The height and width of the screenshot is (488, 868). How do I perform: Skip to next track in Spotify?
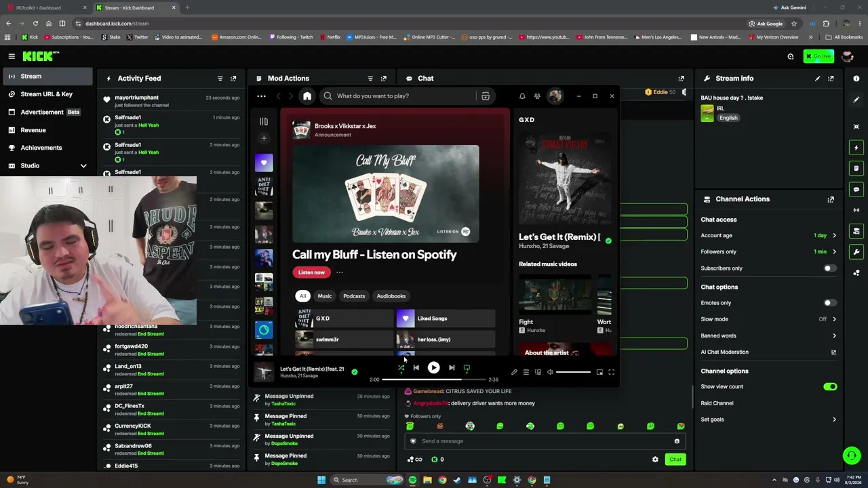[x=452, y=368]
